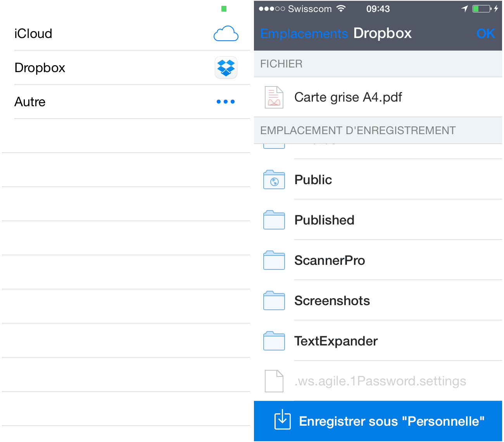
Task: Tap the Wi-Fi status icon
Action: pyautogui.click(x=341, y=9)
